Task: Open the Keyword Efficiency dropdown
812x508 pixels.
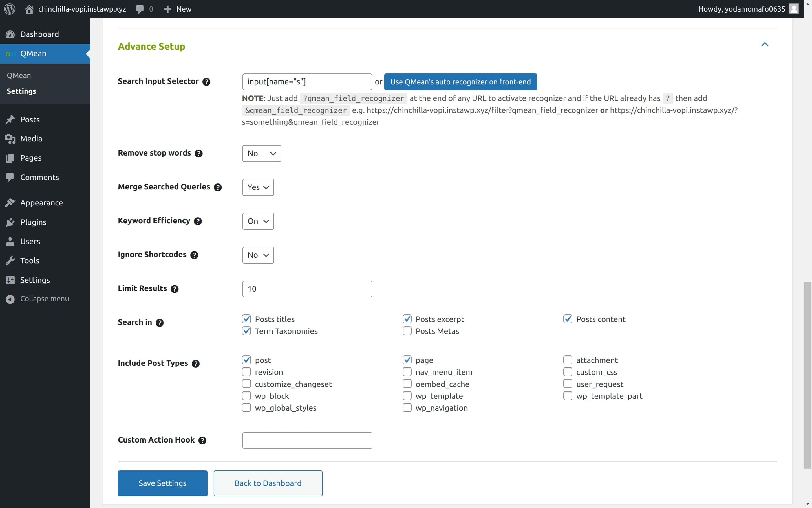Action: click(258, 222)
